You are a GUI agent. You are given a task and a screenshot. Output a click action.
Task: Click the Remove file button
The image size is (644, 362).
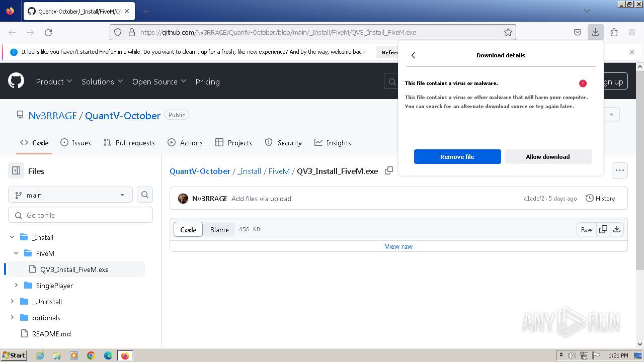click(457, 156)
